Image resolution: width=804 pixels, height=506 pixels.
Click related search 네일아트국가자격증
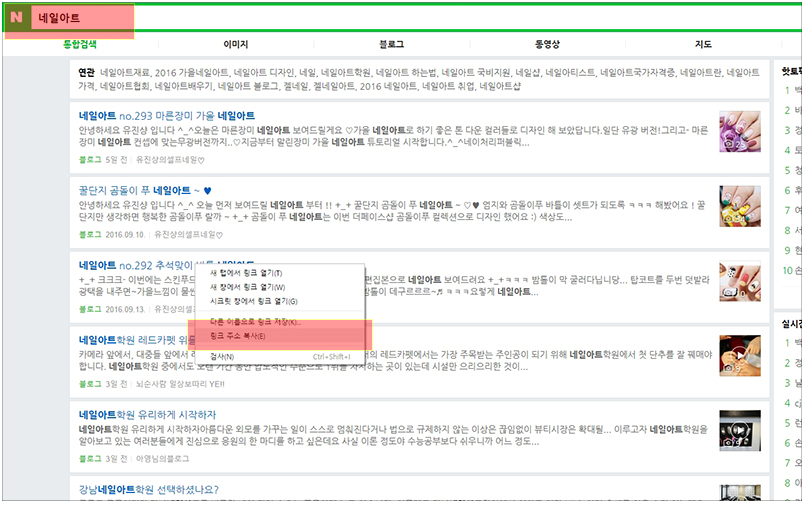[637, 73]
